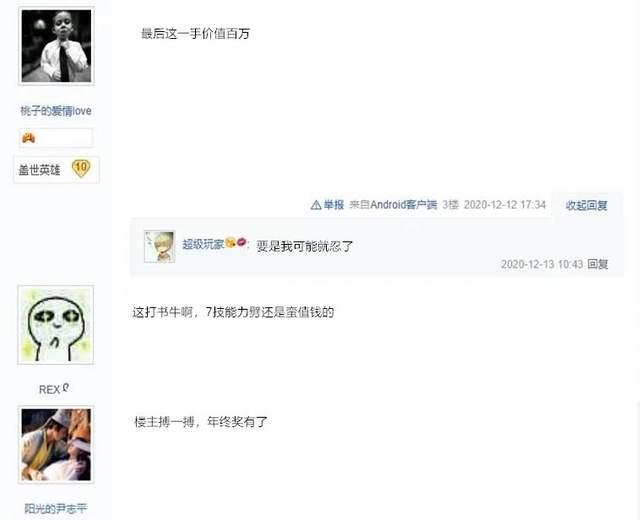Click the REX username link

click(49, 390)
